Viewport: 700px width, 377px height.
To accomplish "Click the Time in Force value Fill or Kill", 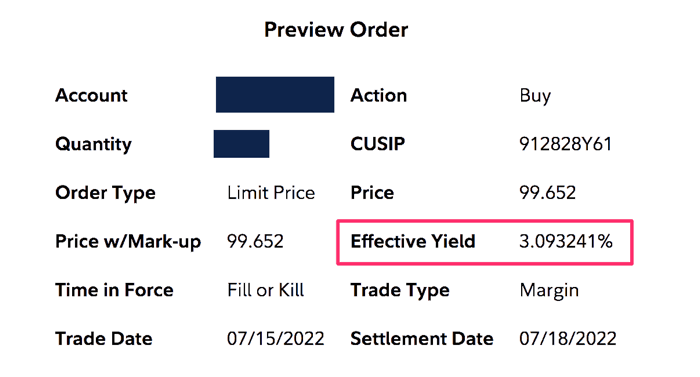I will click(266, 290).
